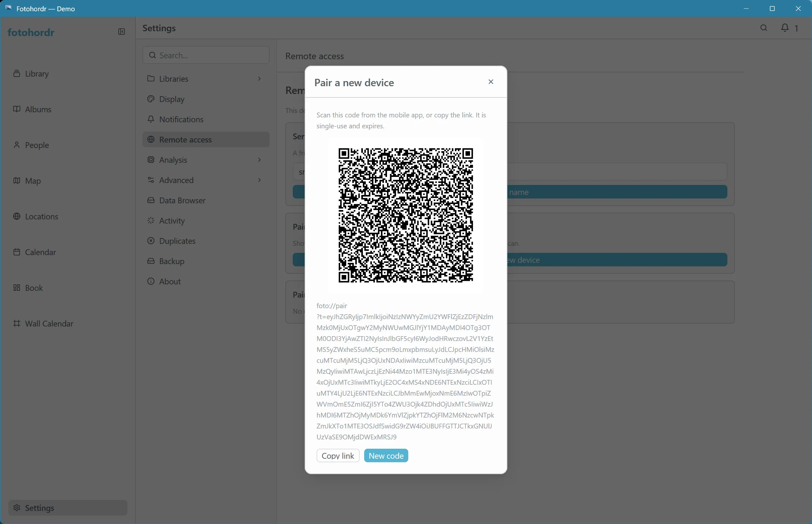Click the Data Browser drive icon
The image size is (812, 524).
click(151, 200)
